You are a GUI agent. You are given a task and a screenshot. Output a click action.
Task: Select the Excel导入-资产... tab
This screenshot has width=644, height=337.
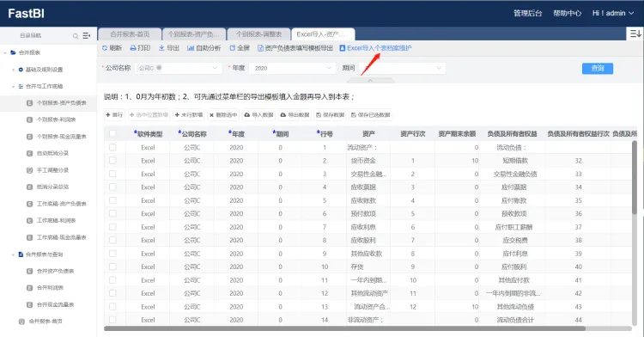click(323, 34)
